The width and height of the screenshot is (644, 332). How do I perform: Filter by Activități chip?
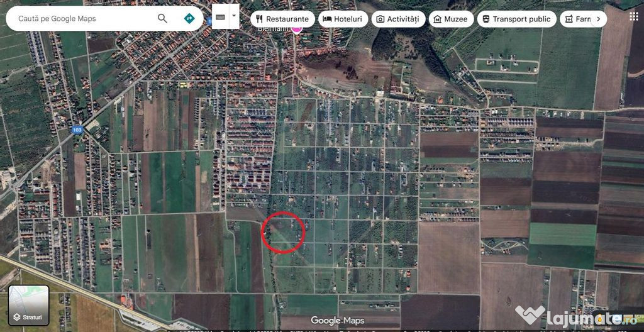[x=398, y=19]
